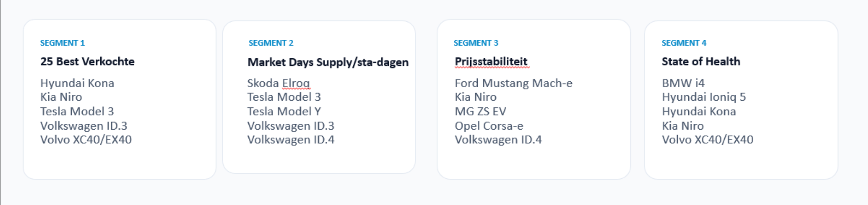
Task: Click the underlined Skoda Elroq entry
Action: click(x=279, y=83)
